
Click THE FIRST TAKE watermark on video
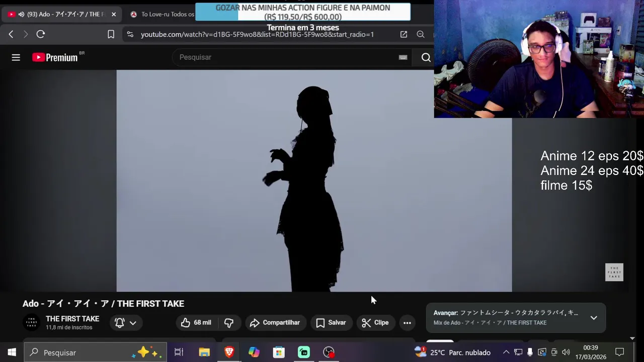(614, 272)
